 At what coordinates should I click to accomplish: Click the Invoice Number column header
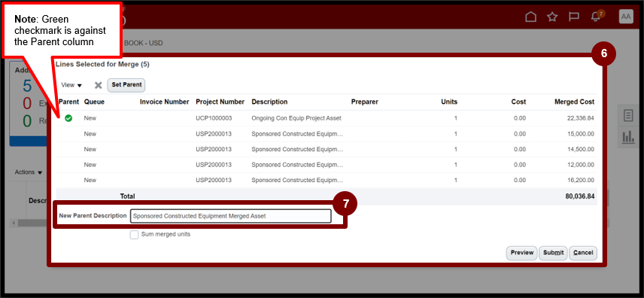[164, 102]
